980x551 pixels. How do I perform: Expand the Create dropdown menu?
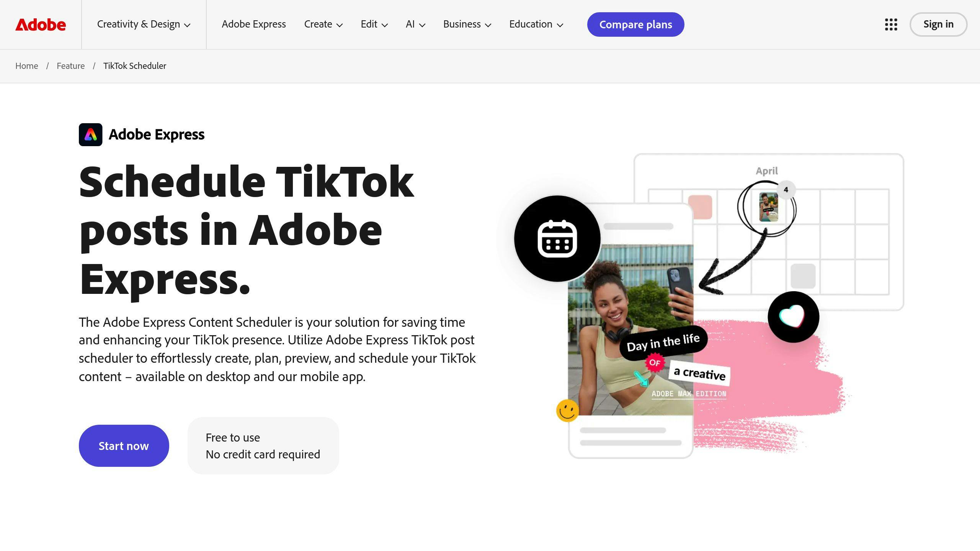click(x=323, y=24)
